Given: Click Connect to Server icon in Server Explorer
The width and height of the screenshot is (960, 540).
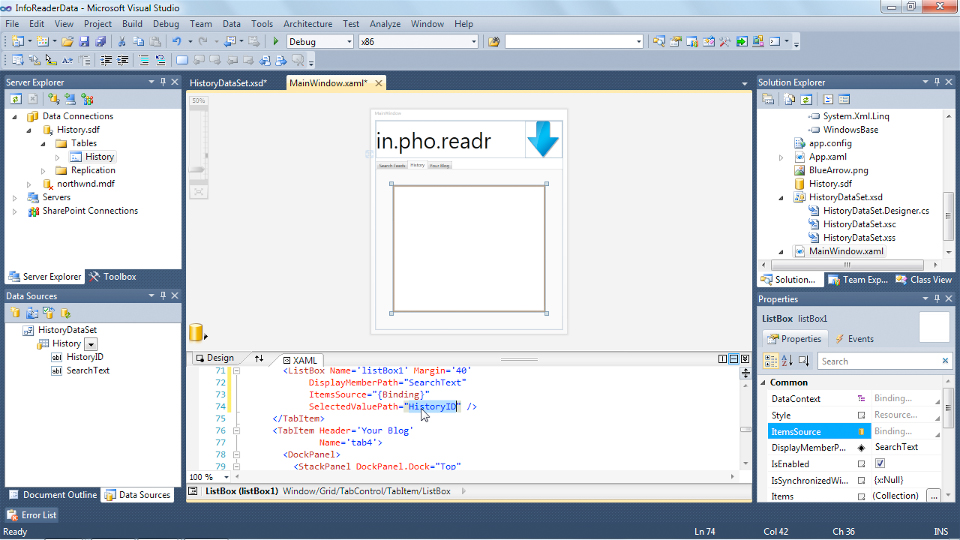Looking at the screenshot, I should (x=70, y=99).
